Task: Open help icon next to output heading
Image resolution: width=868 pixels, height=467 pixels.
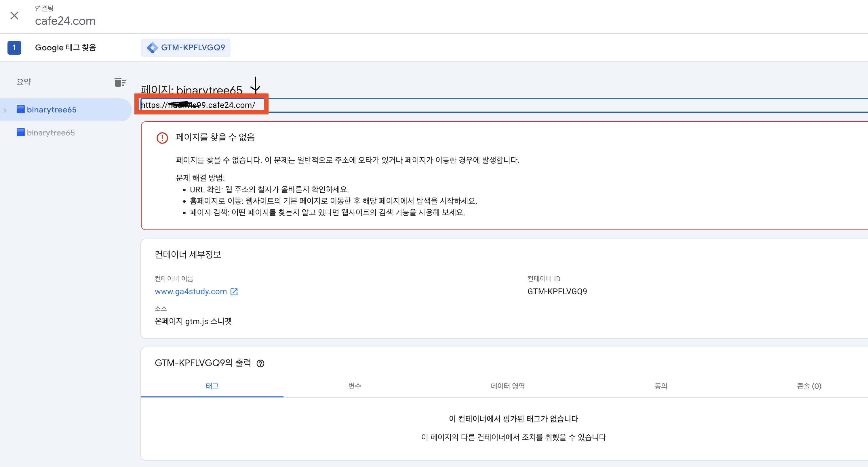Action: [x=260, y=364]
